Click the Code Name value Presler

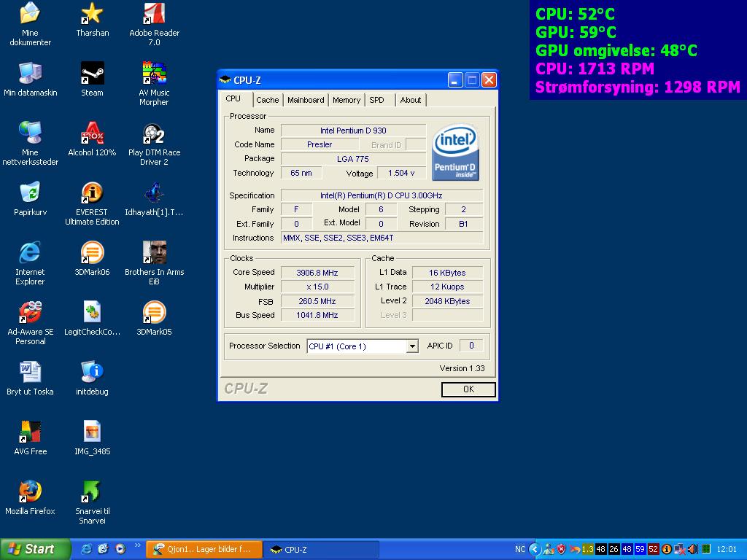click(320, 144)
